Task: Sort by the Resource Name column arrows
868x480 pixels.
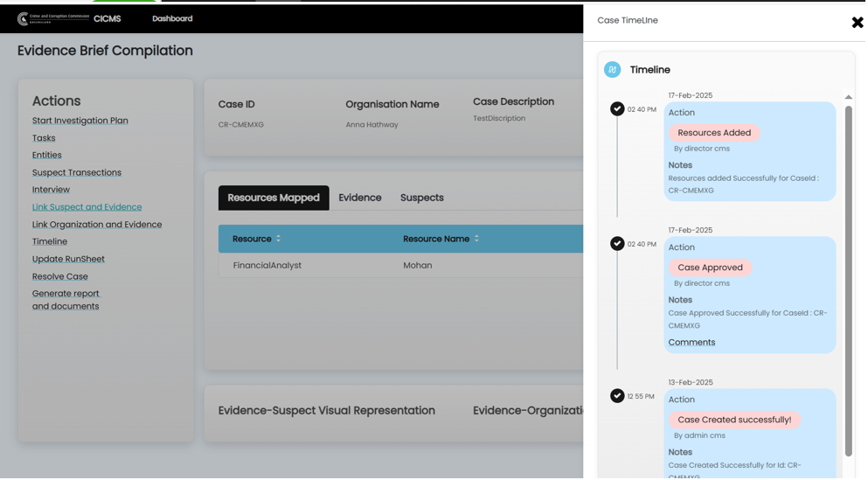Action: click(x=476, y=239)
